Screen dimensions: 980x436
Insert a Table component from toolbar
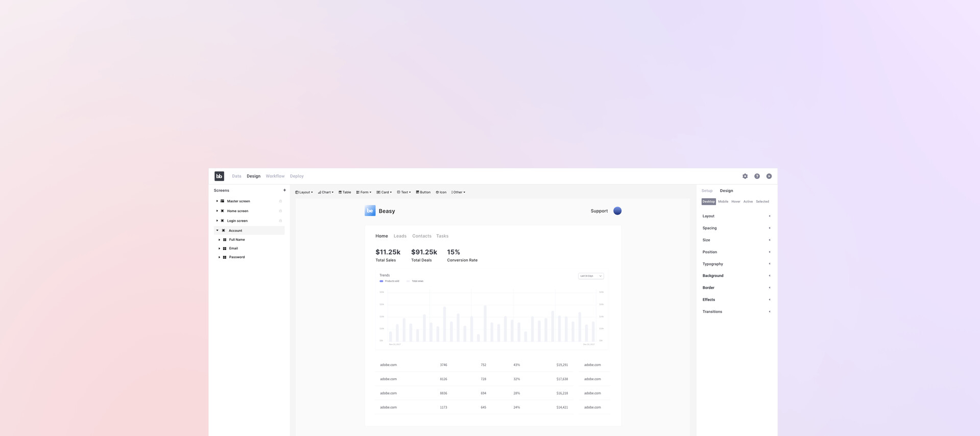pyautogui.click(x=345, y=192)
